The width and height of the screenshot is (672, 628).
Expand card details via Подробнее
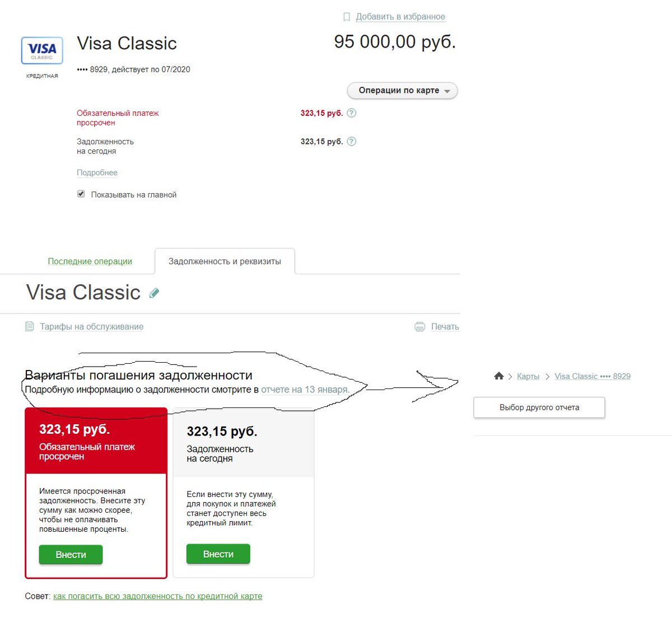[97, 173]
